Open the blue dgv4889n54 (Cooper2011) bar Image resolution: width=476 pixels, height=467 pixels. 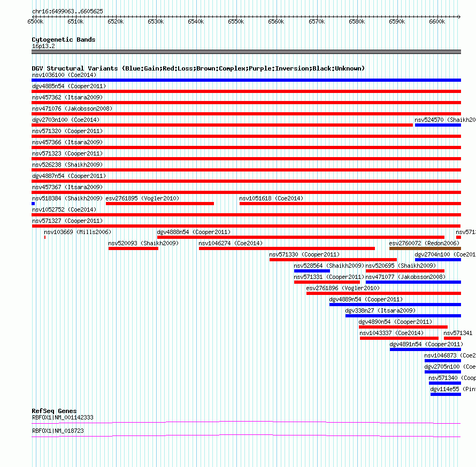[x=395, y=305]
